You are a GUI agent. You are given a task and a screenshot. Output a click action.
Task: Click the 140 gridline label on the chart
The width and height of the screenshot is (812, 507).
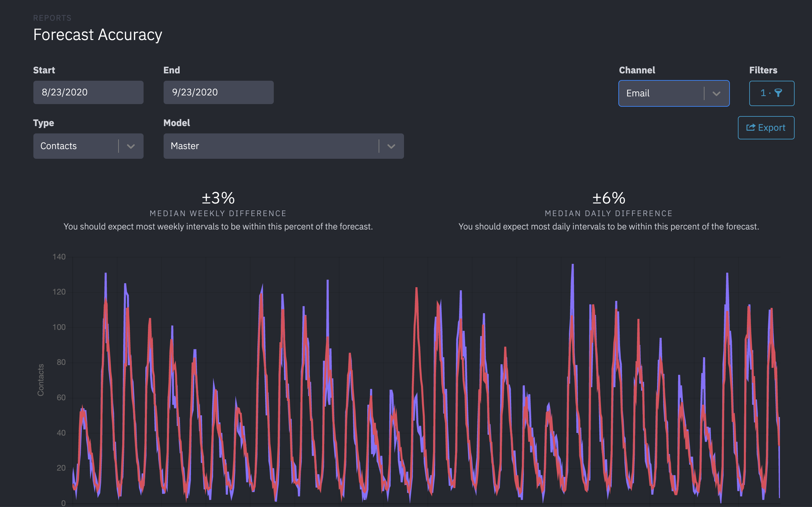(59, 257)
